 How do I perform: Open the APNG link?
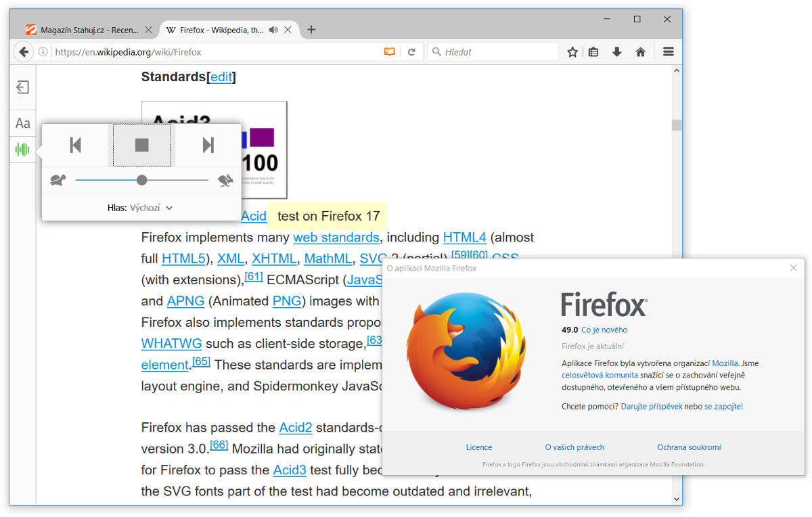184,301
